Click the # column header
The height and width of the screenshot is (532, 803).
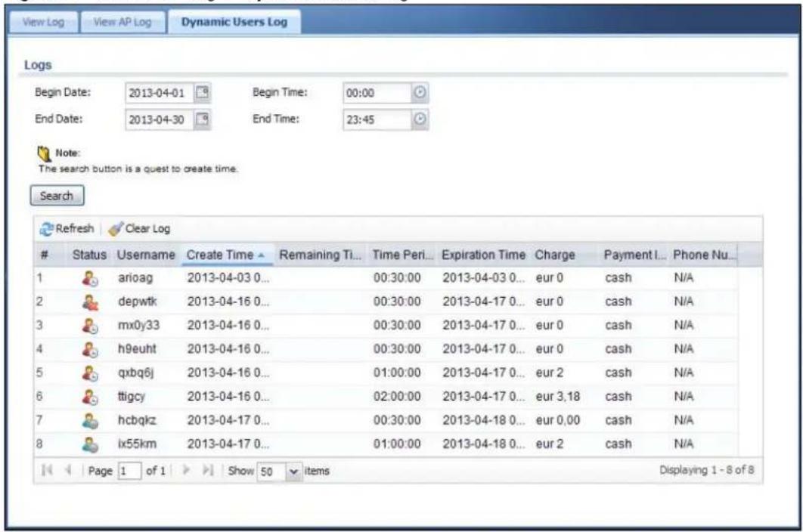pos(50,255)
